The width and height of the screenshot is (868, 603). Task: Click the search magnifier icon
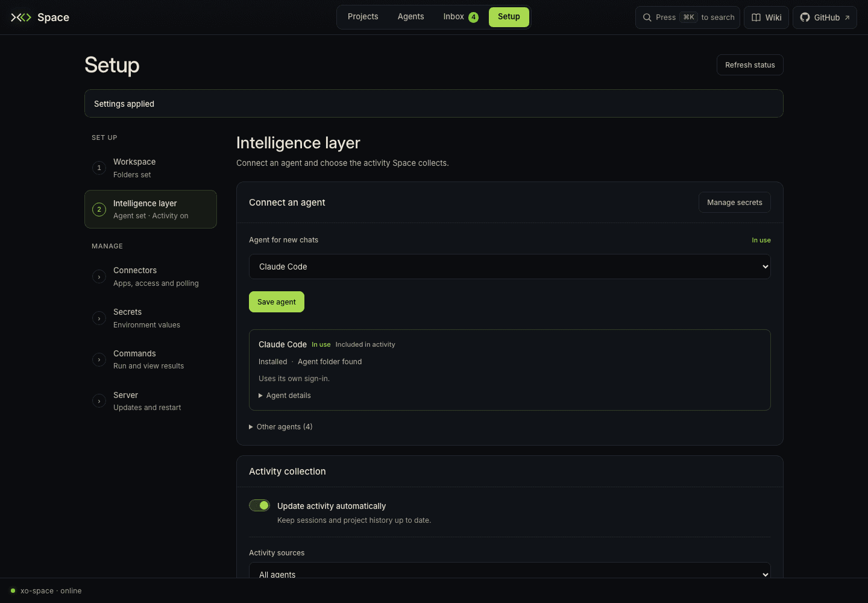click(x=647, y=17)
